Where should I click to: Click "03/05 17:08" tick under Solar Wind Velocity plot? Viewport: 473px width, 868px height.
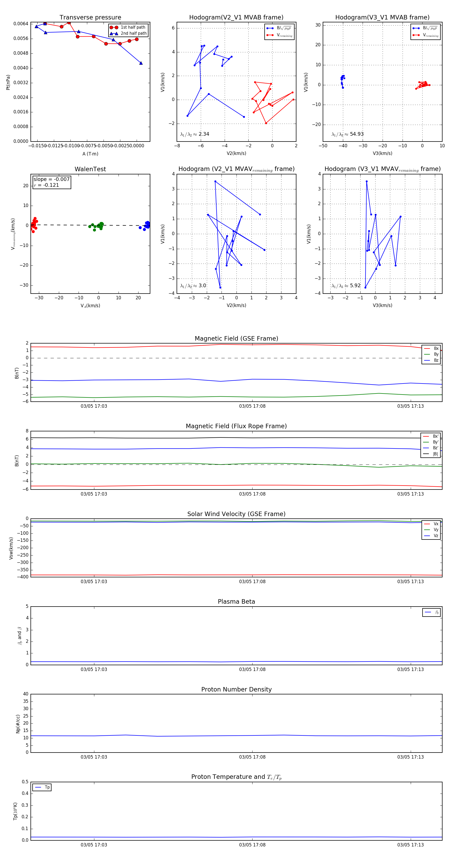[x=252, y=581]
